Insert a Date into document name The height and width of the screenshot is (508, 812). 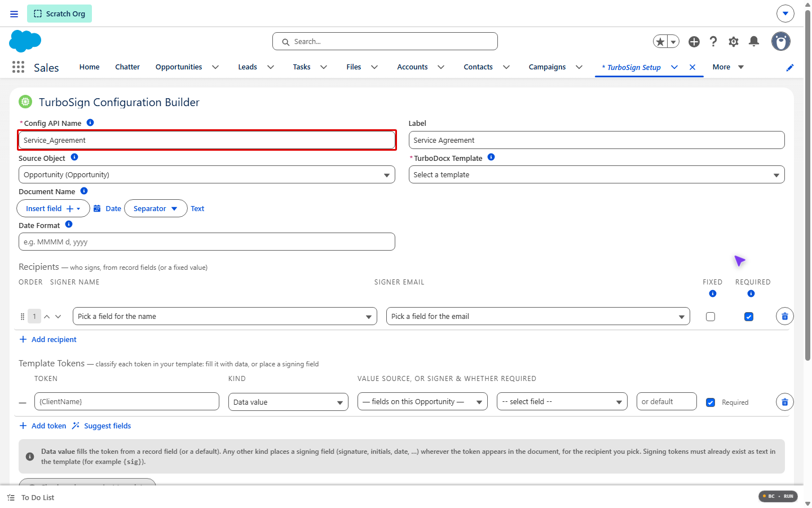click(107, 208)
